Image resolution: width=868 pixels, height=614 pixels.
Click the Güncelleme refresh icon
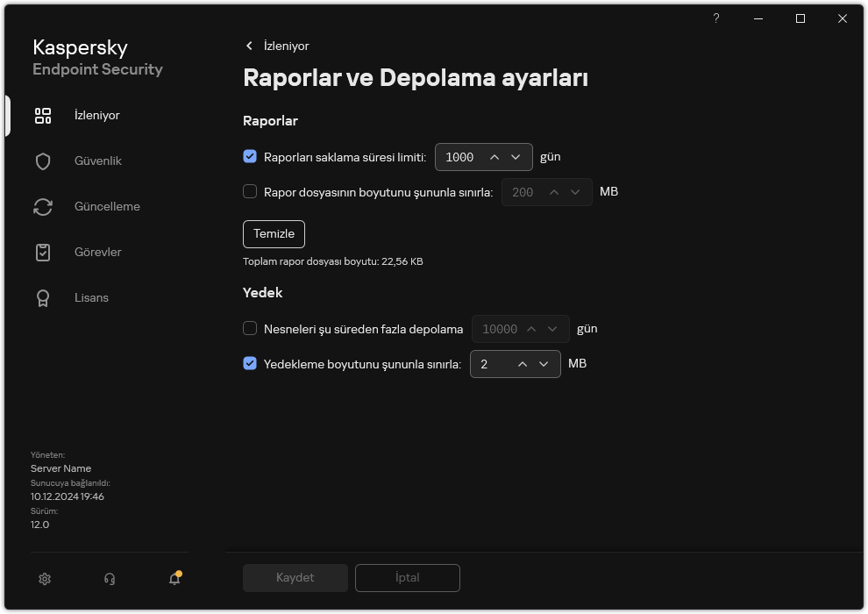42,206
